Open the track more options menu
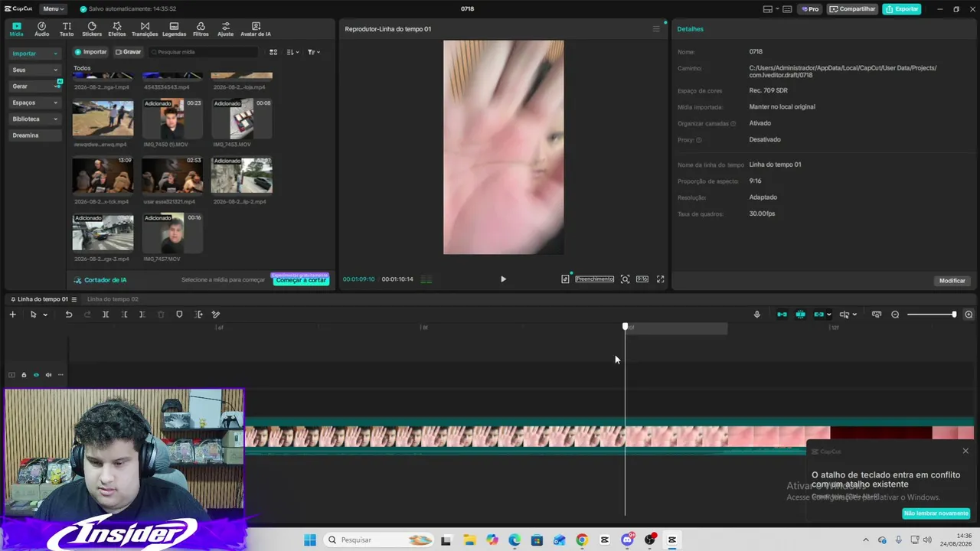The width and height of the screenshot is (980, 551). click(x=60, y=375)
